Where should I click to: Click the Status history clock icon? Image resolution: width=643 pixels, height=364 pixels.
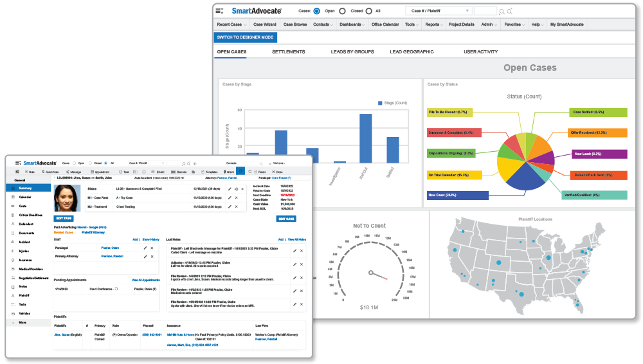(x=236, y=189)
